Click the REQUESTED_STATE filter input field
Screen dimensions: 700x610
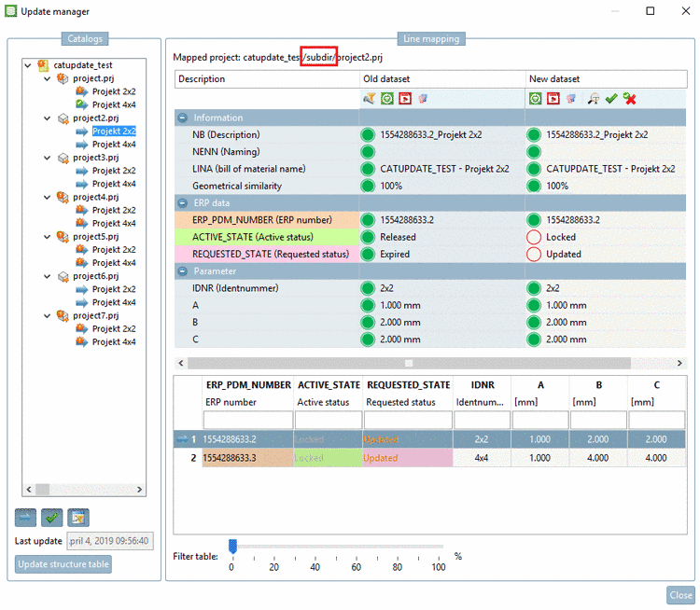408,421
